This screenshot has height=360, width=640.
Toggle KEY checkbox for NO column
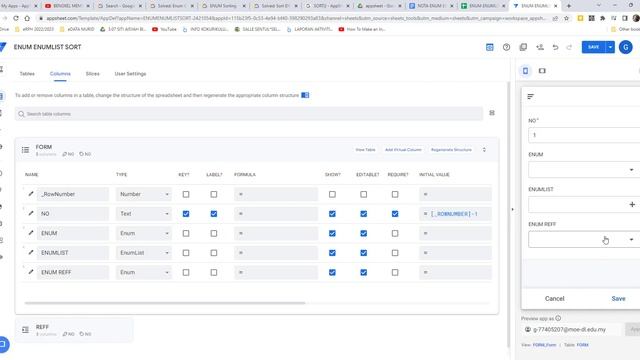point(186,214)
